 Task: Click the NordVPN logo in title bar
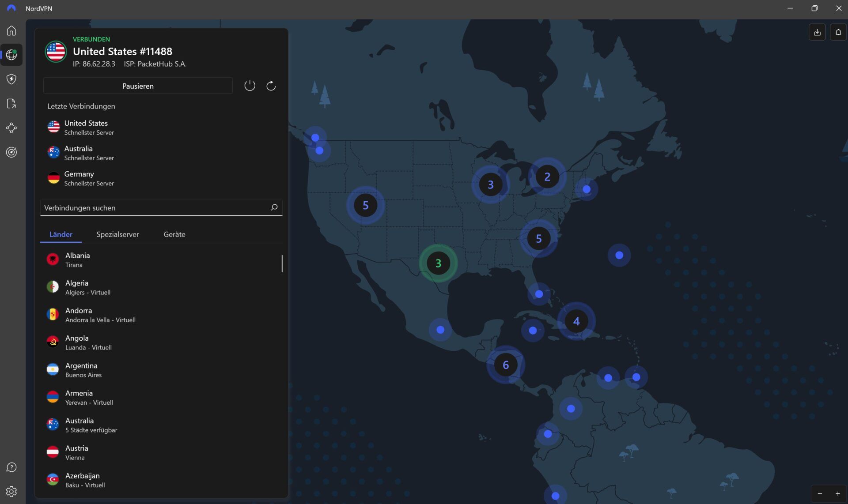pos(11,8)
